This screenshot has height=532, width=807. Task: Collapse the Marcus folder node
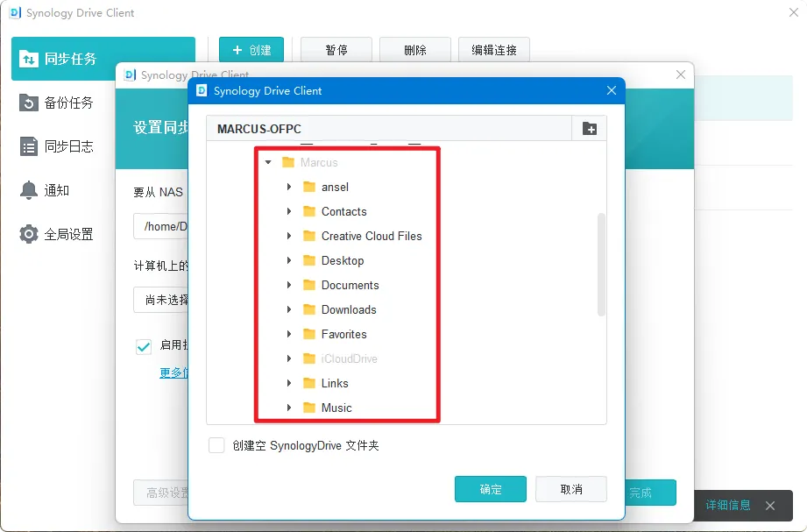(x=268, y=162)
